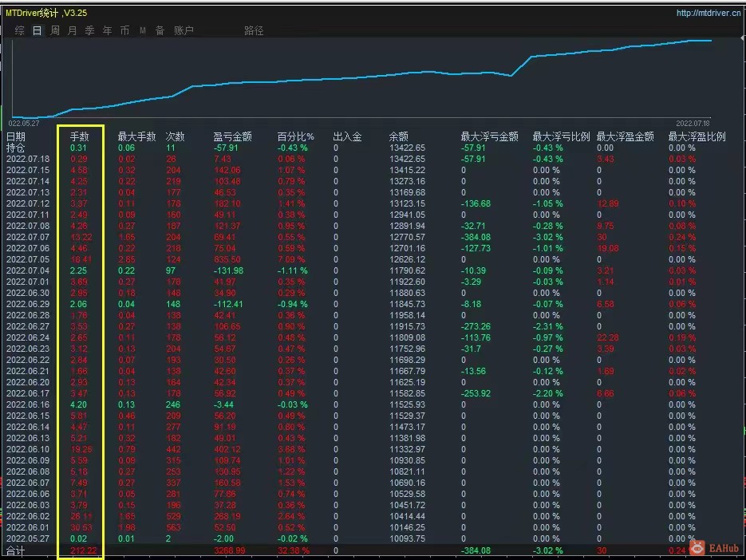Viewport: 746px width, 560px height.
Task: Click the 出入金 column header
Action: tap(347, 136)
